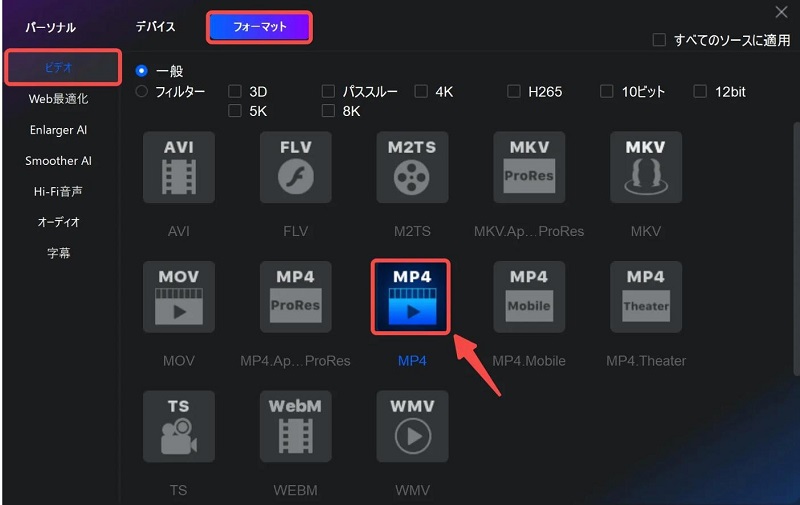Enable the 12bit checkbox
Viewport: 800px width, 505px height.
[700, 91]
